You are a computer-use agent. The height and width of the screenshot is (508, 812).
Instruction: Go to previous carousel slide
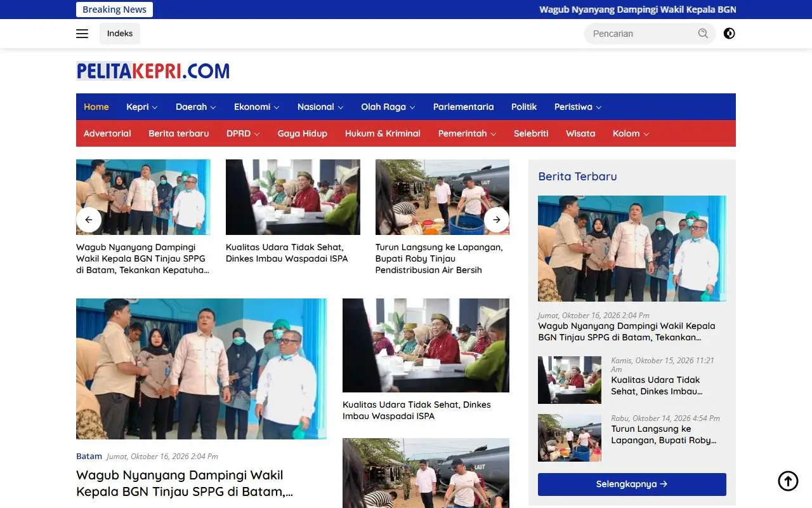pyautogui.click(x=89, y=220)
